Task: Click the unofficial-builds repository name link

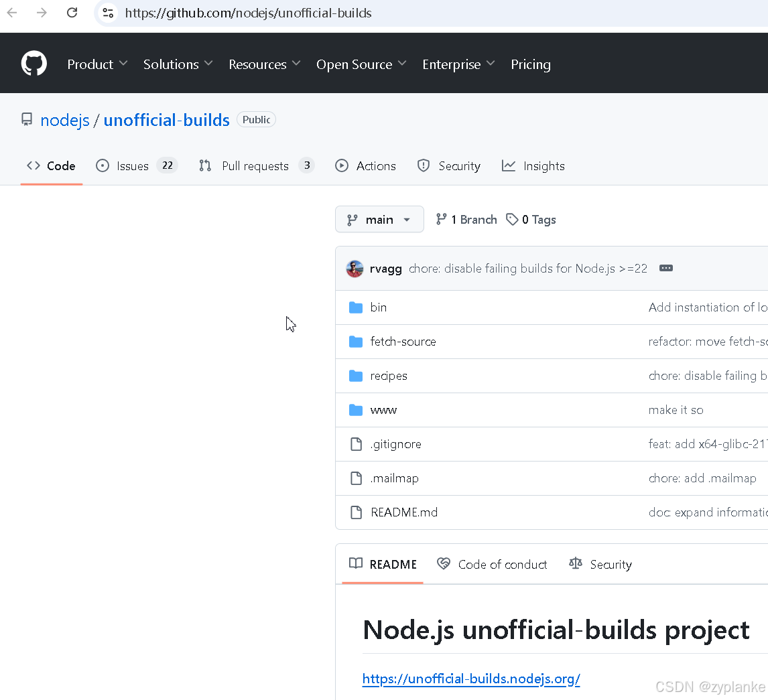Action: 166,120
